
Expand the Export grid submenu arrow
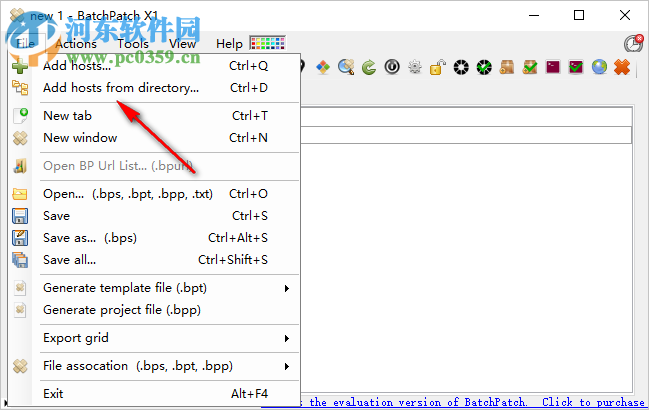click(286, 338)
